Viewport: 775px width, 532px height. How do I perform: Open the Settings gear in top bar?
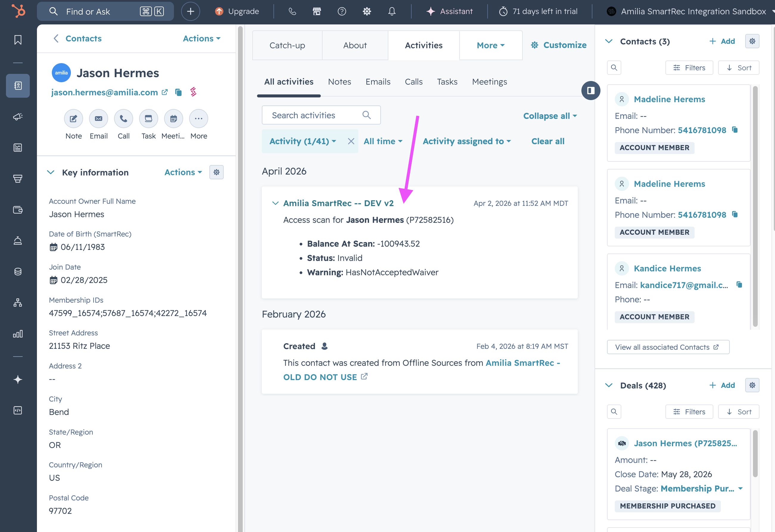click(367, 11)
